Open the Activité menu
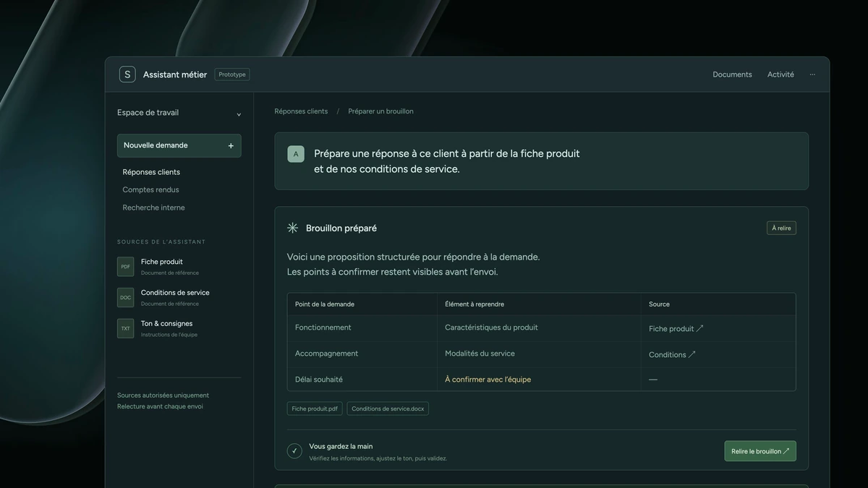Viewport: 868px width, 488px height. (780, 74)
